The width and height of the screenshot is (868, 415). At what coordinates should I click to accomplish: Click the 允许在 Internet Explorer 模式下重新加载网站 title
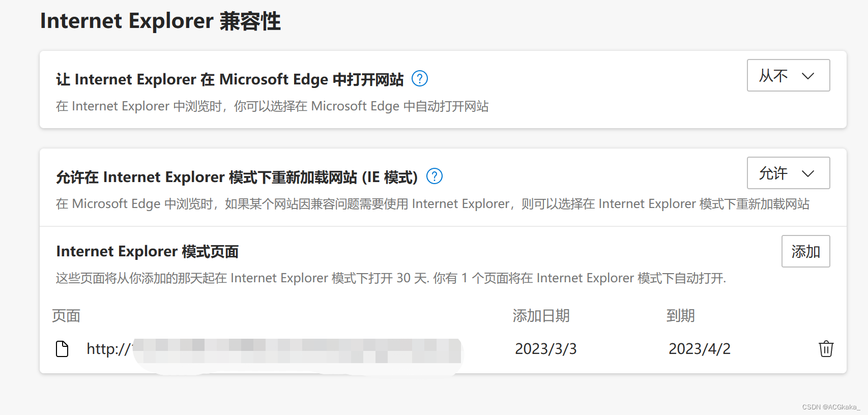pos(237,177)
